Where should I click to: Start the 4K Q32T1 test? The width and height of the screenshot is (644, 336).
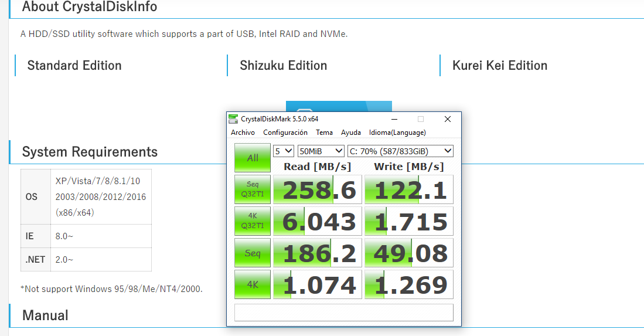point(253,221)
